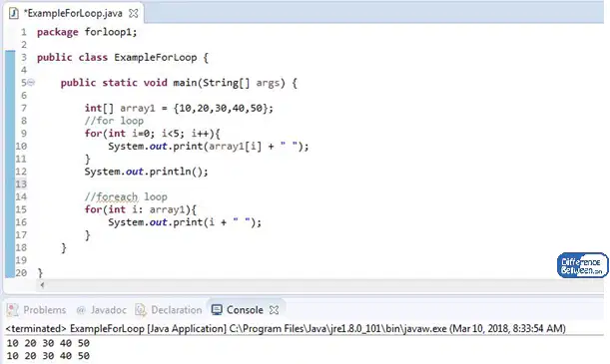The image size is (610, 364).
Task: Click the println statement on line 12
Action: (147, 172)
